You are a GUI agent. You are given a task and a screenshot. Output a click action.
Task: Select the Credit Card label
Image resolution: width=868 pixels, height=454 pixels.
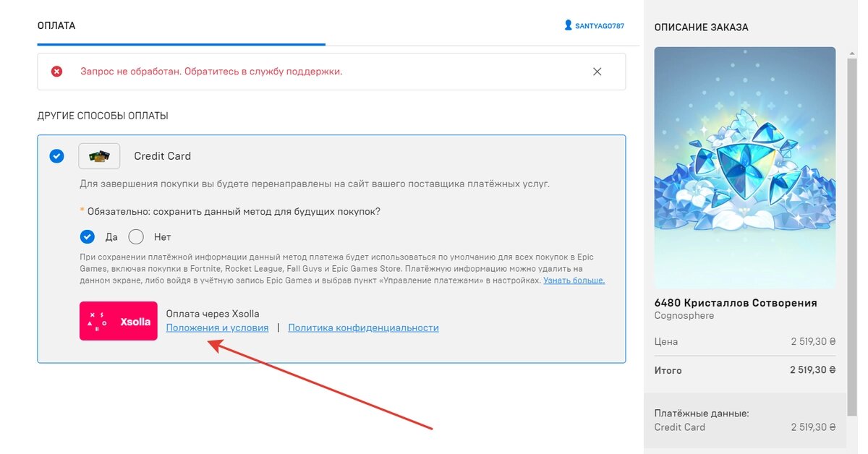pyautogui.click(x=162, y=156)
